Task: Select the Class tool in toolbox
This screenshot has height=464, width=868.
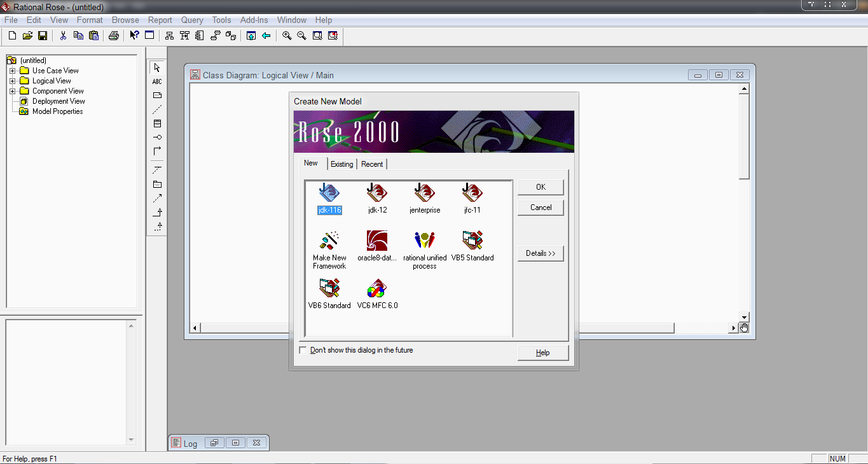Action: tap(157, 123)
